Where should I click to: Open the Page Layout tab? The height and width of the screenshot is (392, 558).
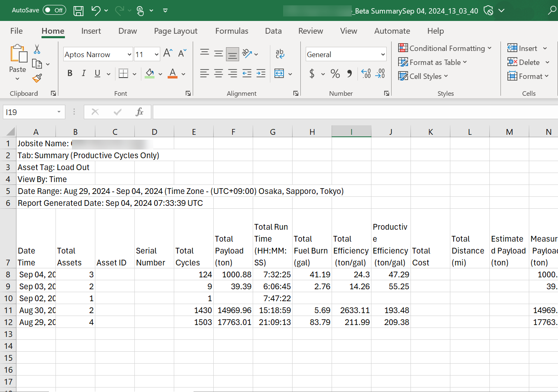175,31
